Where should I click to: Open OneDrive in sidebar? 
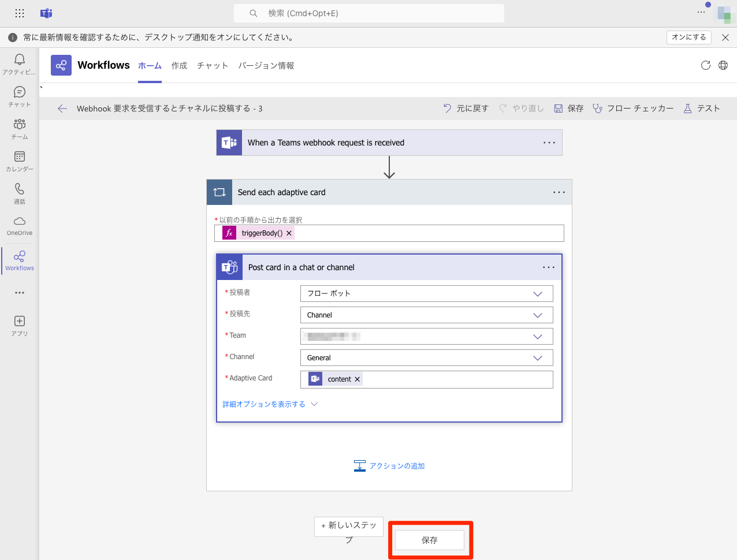tap(20, 226)
